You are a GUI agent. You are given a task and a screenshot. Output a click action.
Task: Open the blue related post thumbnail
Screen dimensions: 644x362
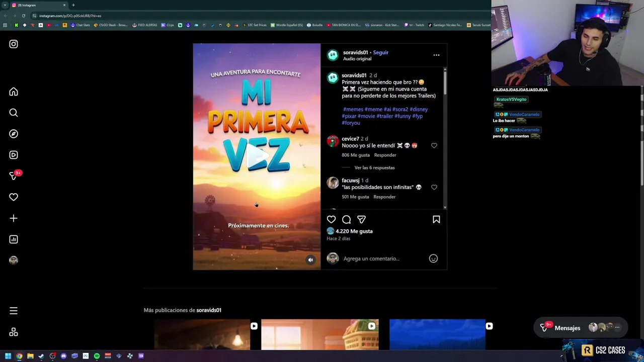(x=437, y=334)
